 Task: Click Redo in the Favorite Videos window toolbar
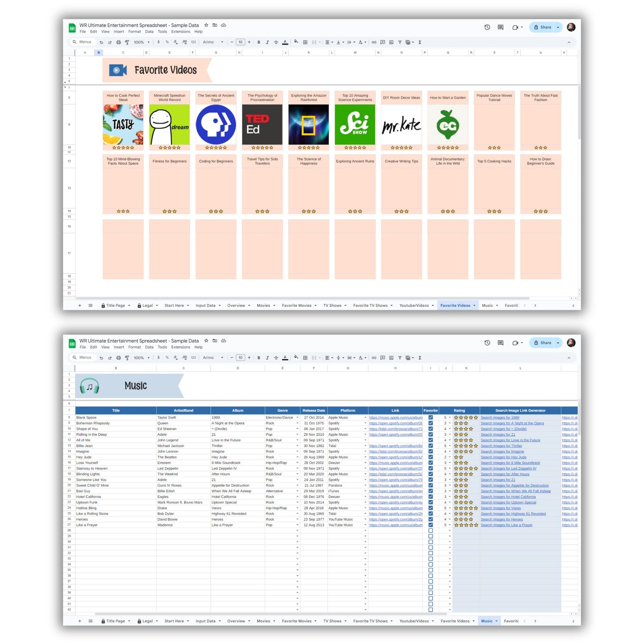tap(110, 42)
